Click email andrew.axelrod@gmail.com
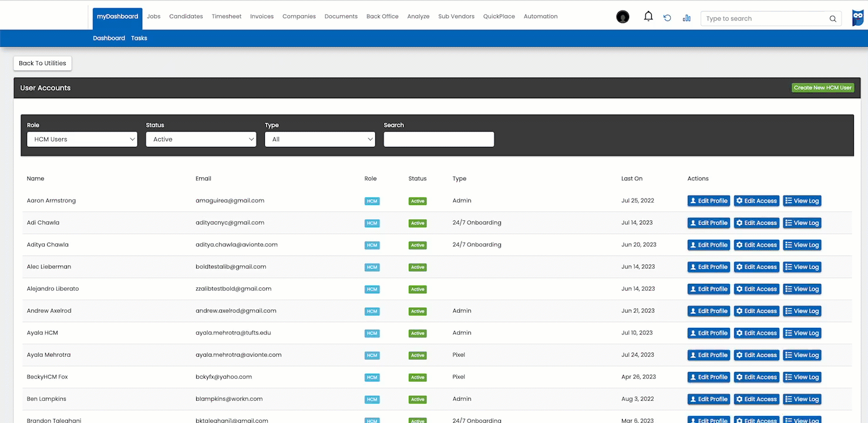Image resolution: width=868 pixels, height=423 pixels. [x=235, y=311]
